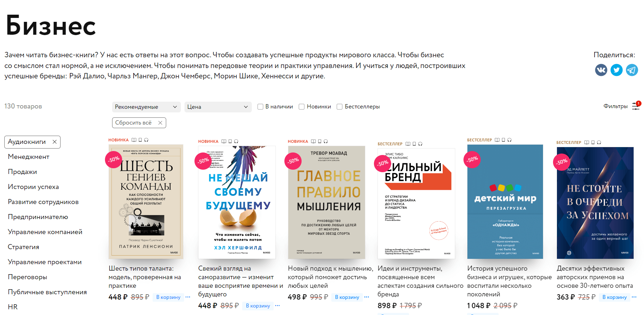The image size is (644, 315).
Task: Add 498 ₽ book to cart
Action: tap(347, 297)
